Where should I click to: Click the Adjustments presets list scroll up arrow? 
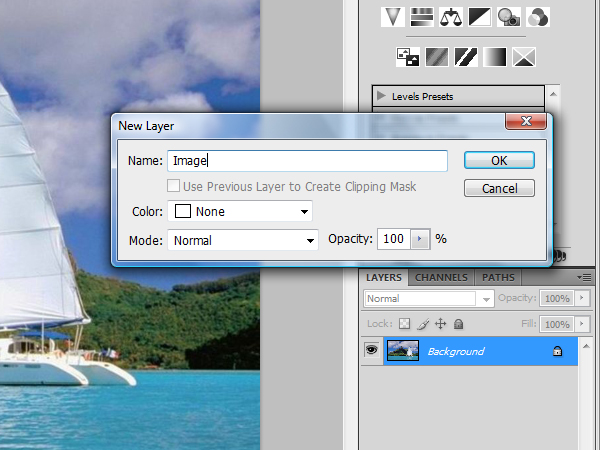tap(553, 94)
